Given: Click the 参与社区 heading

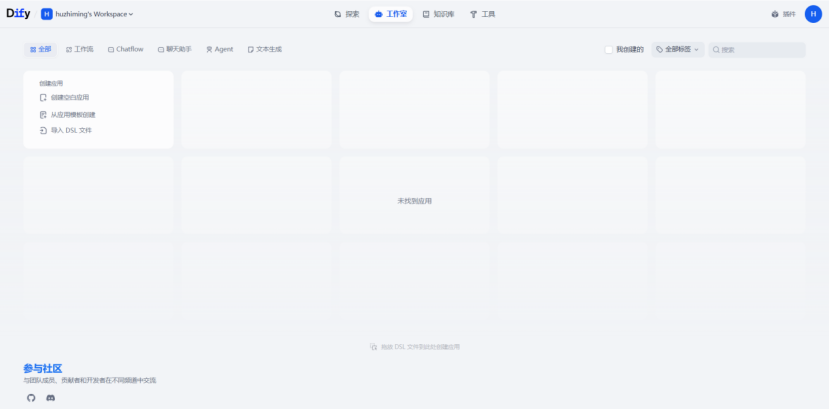Looking at the screenshot, I should (43, 368).
